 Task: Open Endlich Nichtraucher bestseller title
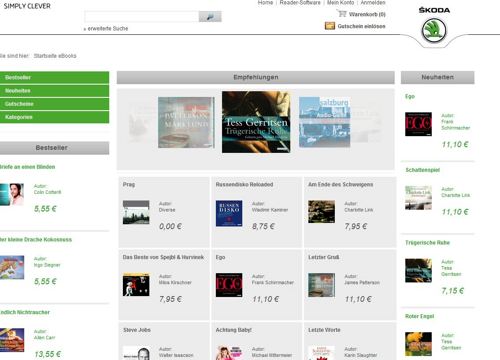point(25,312)
